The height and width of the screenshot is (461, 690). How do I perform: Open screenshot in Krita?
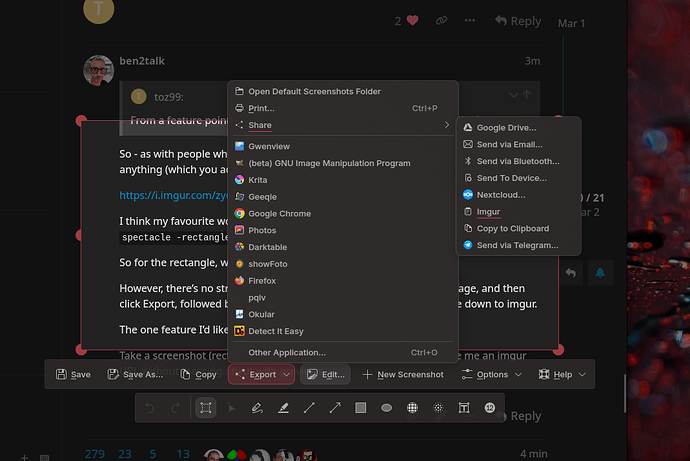343,180
